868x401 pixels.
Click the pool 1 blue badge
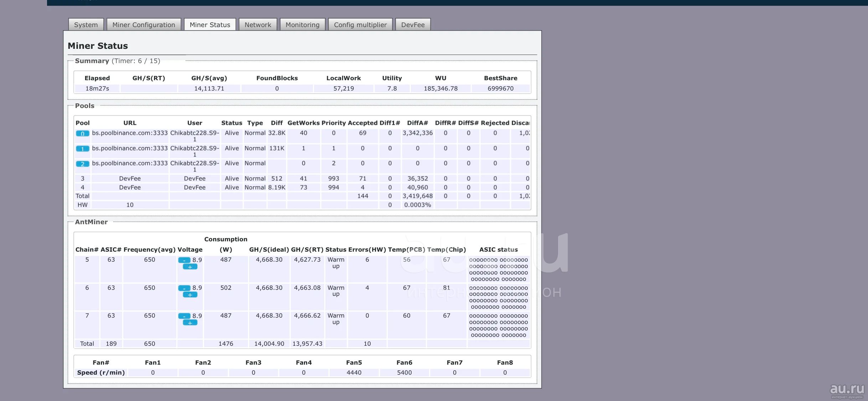[82, 149]
